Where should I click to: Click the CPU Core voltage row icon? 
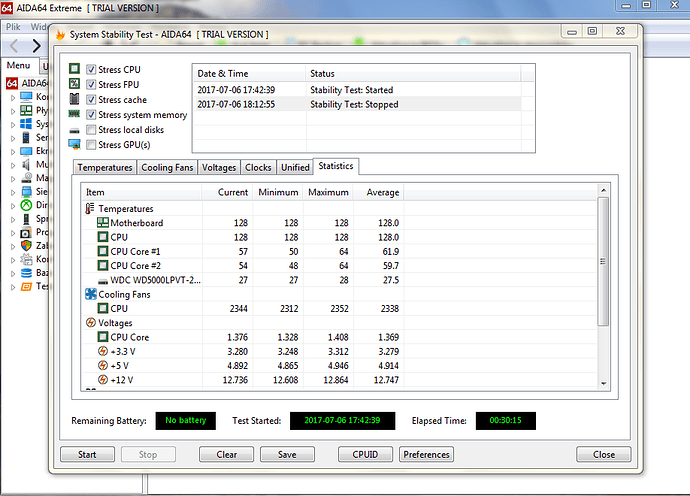click(103, 337)
